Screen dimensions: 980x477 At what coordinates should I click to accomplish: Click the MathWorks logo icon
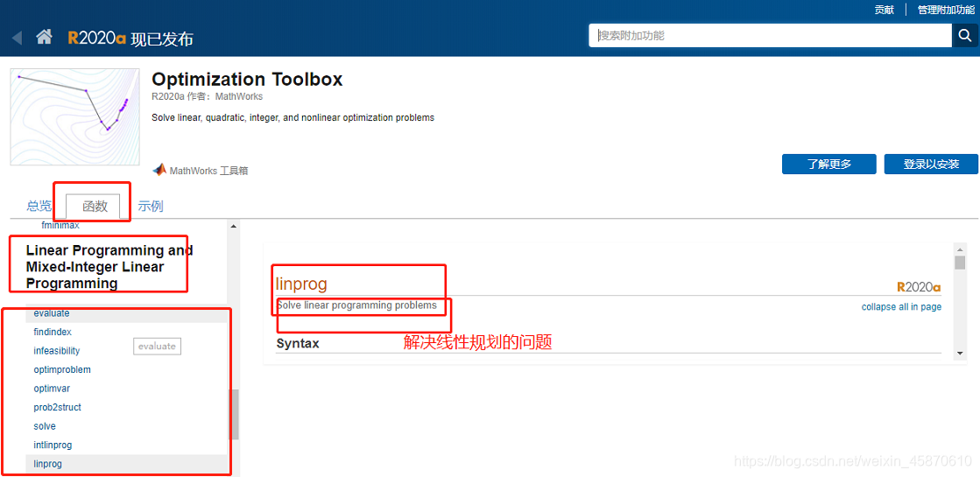pyautogui.click(x=159, y=170)
